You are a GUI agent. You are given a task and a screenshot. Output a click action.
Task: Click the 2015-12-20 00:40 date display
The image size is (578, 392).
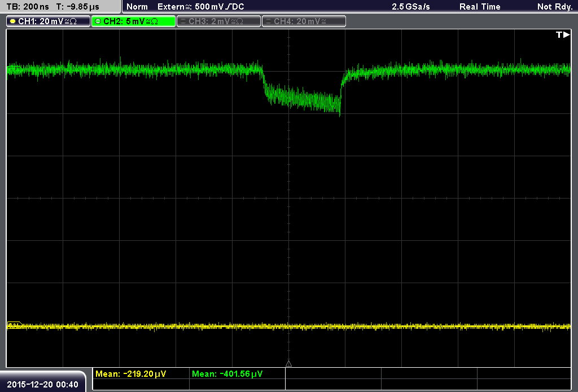43,384
